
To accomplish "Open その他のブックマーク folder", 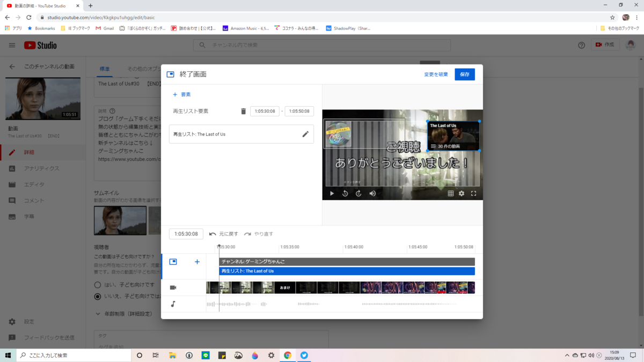I will pyautogui.click(x=620, y=28).
